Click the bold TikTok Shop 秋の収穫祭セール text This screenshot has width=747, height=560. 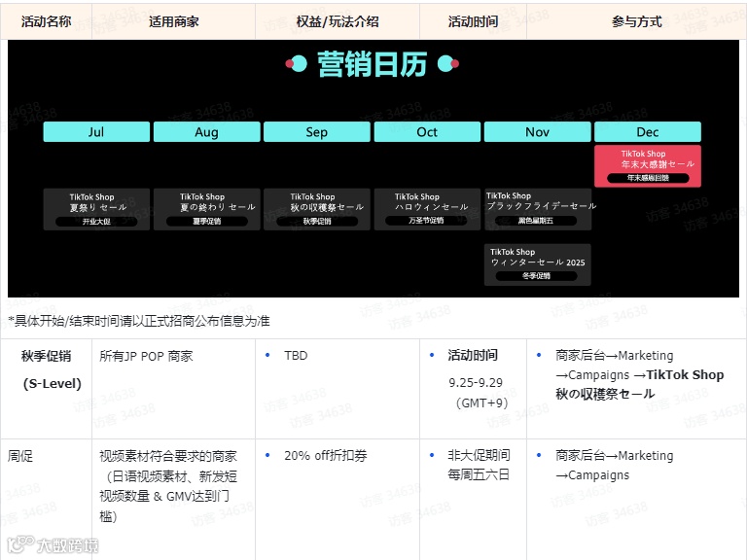640,384
